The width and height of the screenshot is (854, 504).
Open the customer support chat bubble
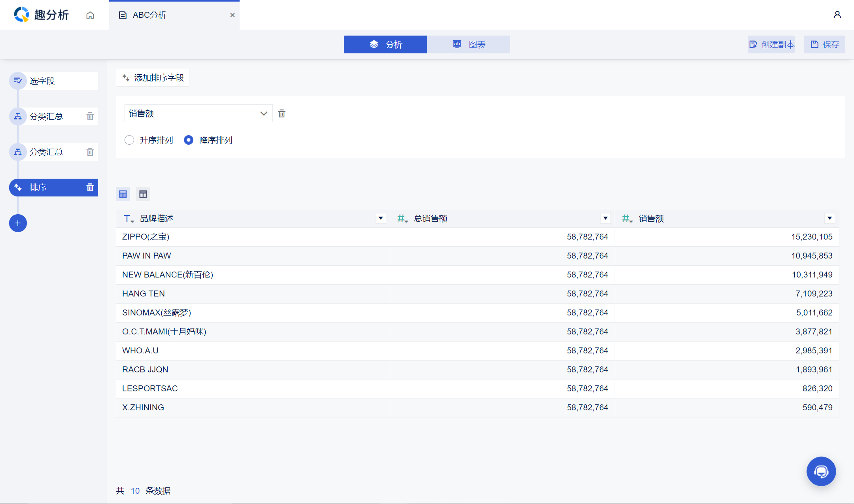pyautogui.click(x=821, y=471)
